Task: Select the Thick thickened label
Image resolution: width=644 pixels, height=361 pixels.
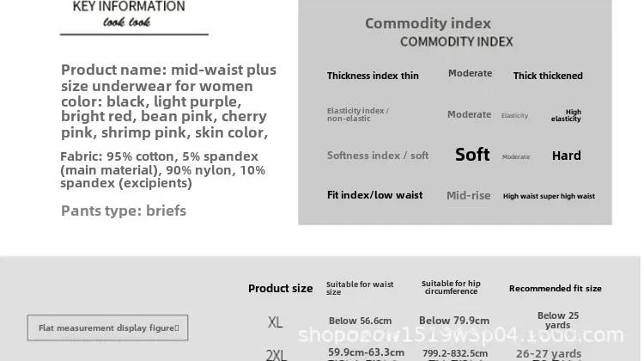Action: [548, 76]
